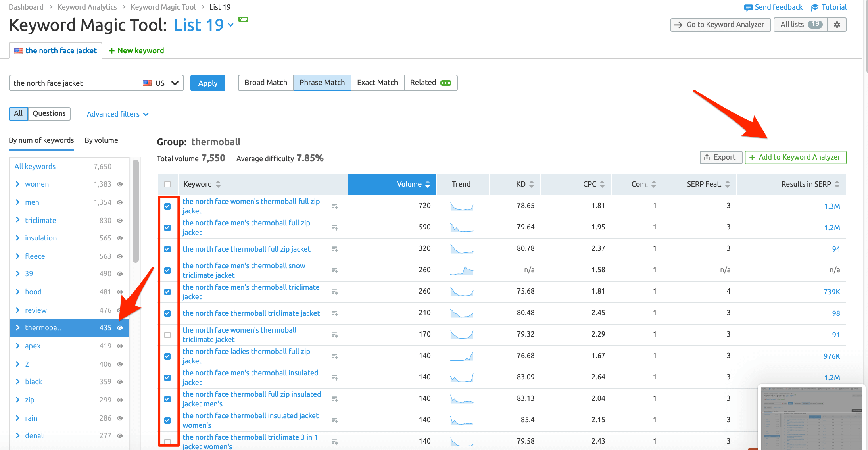Check women's thermoball triclimate jacket checkbox
The height and width of the screenshot is (450, 868).
coord(167,335)
